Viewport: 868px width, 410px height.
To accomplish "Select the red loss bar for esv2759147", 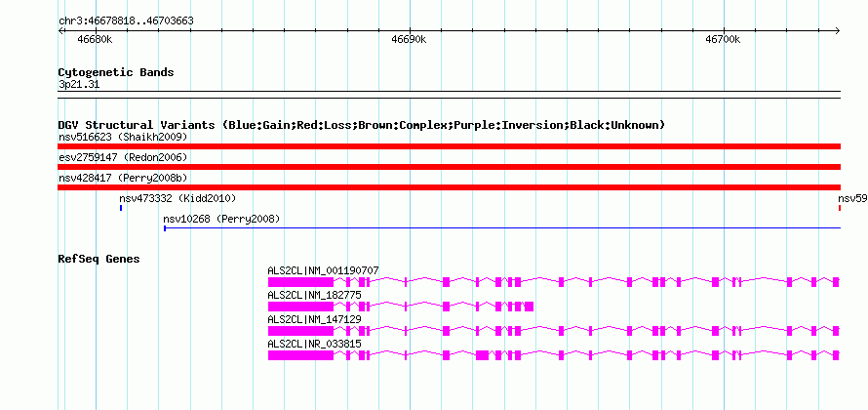I will pyautogui.click(x=449, y=167).
